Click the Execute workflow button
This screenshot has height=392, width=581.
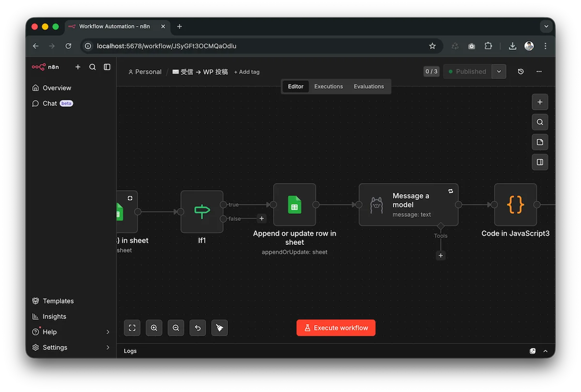(336, 328)
